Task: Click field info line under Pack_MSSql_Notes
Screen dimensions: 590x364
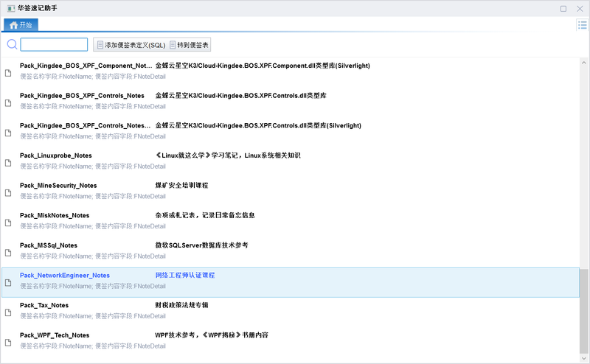Action: (x=93, y=256)
